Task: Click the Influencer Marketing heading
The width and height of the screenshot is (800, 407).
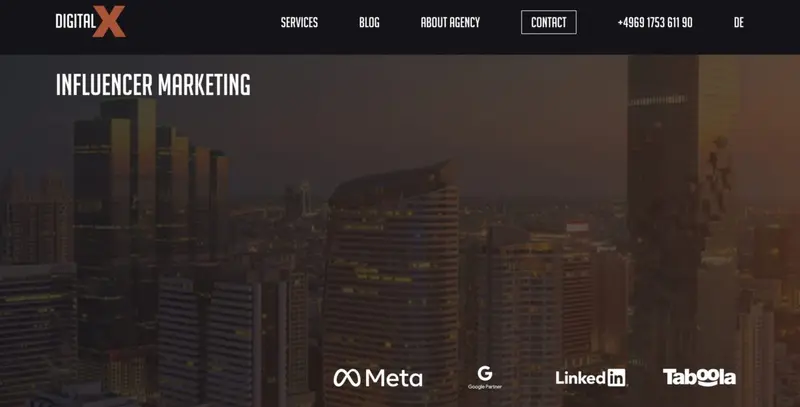Action: (153, 85)
